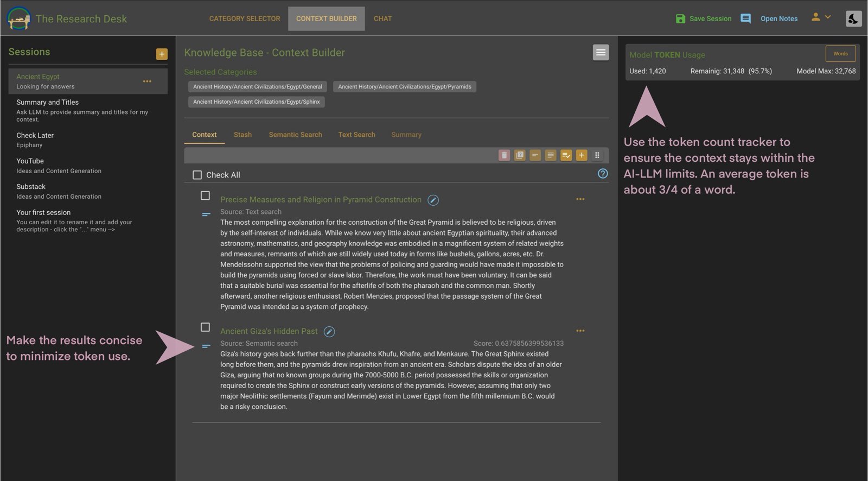Click the Source: Text search label

251,212
